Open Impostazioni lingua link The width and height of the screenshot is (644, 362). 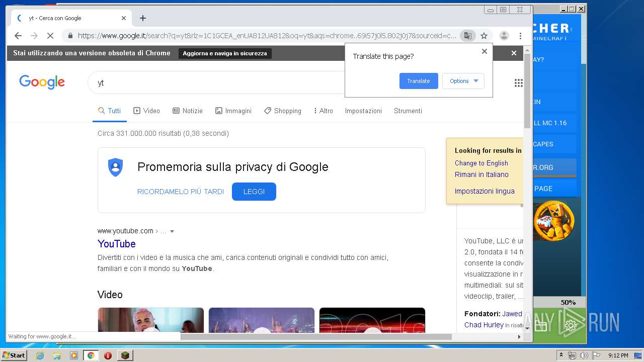pos(485,191)
